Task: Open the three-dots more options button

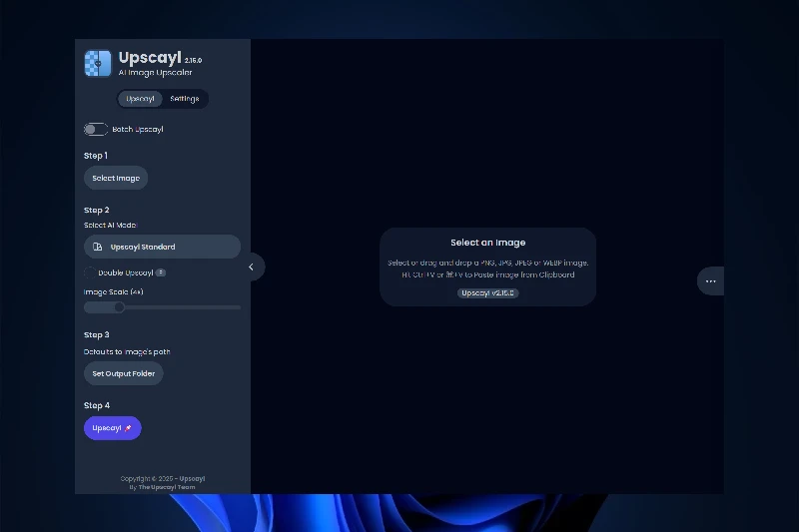Action: 710,281
